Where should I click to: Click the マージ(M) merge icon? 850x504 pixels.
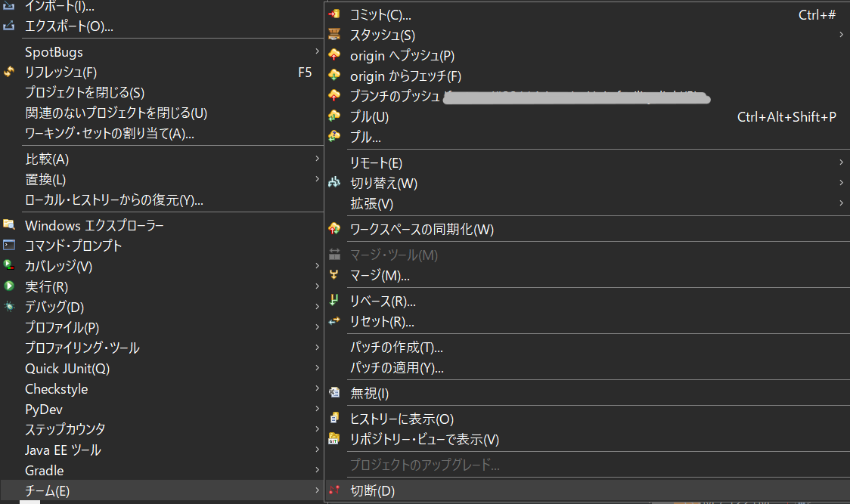(x=333, y=275)
